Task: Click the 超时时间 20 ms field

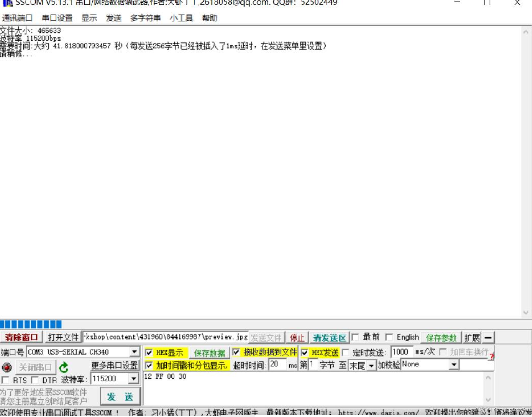Action: point(277,365)
